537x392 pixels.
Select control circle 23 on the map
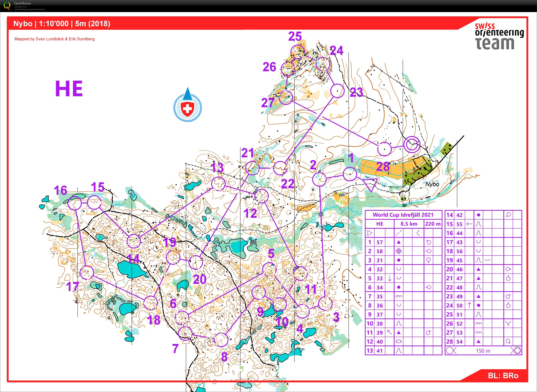click(x=337, y=91)
